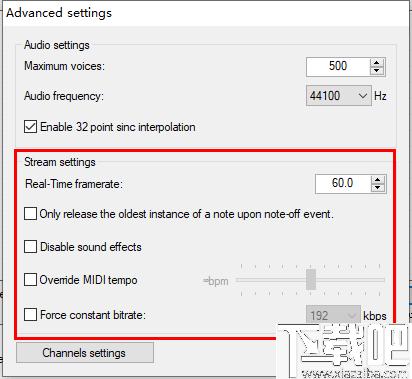Increase Real-Time framerate with up arrow

pos(377,180)
